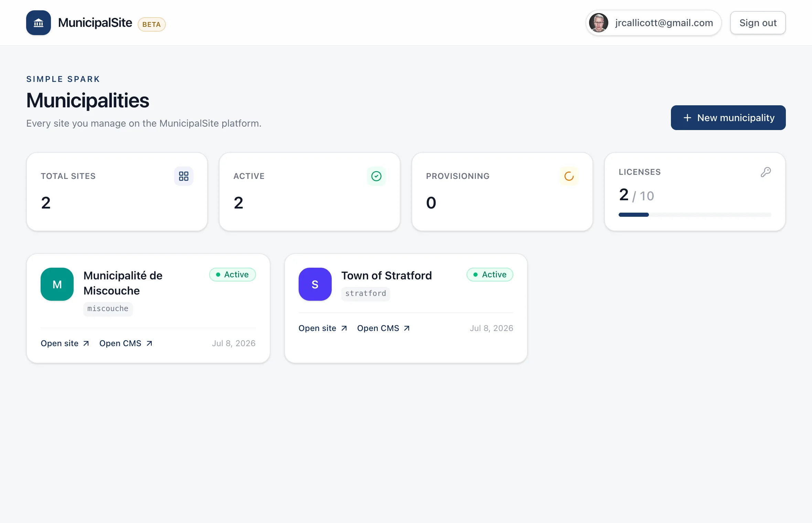Click the licenses usage progress bar
The width and height of the screenshot is (812, 523).
[695, 215]
